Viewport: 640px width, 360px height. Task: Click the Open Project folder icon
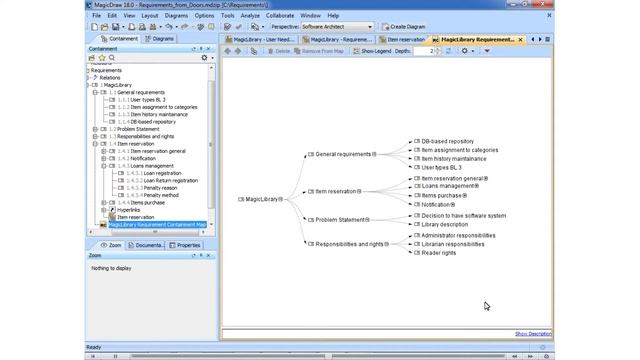point(104,27)
